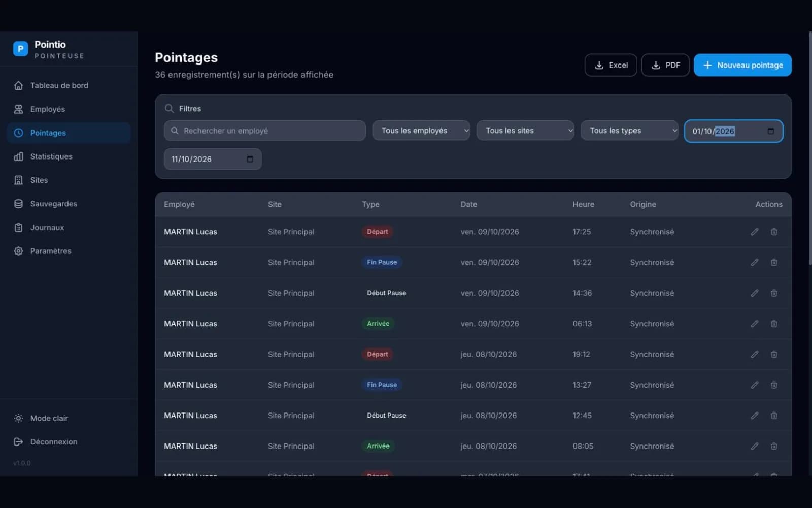The width and height of the screenshot is (812, 508).
Task: Click the page vertical scrollbar
Action: pos(810,147)
